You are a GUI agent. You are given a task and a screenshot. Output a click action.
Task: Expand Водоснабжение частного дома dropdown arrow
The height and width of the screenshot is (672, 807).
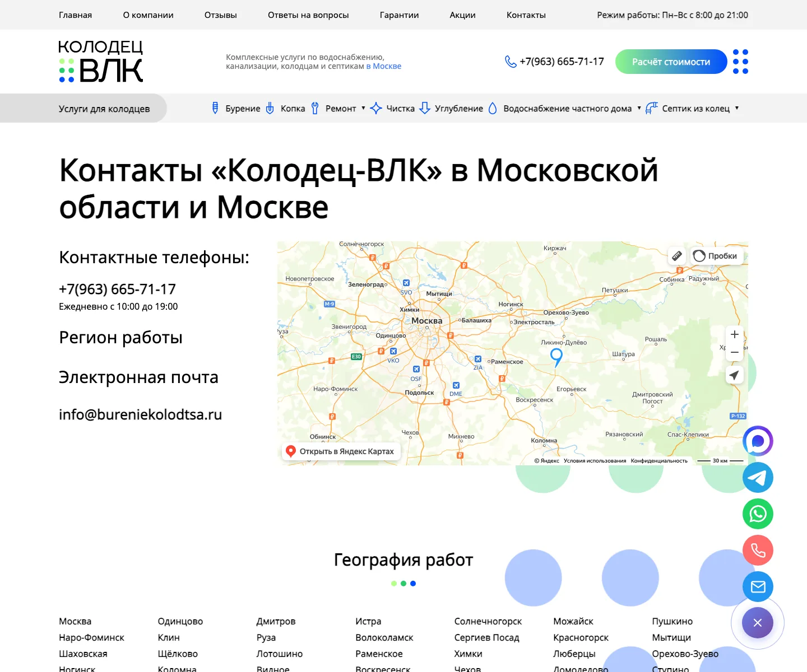pos(639,108)
